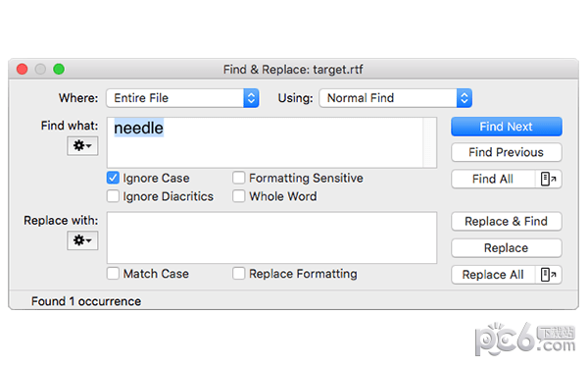Click the Replace & Find button
Image resolution: width=588 pixels, height=368 pixels.
pos(507,221)
